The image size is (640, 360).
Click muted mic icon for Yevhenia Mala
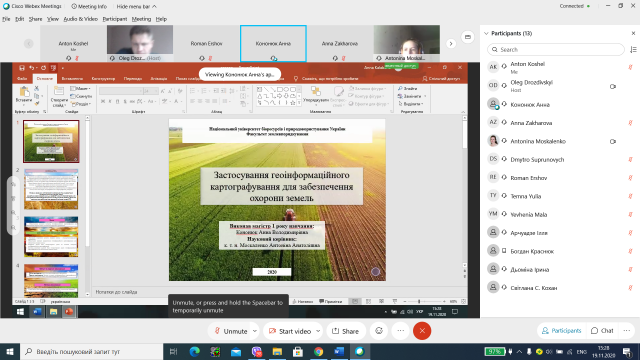[630, 215]
